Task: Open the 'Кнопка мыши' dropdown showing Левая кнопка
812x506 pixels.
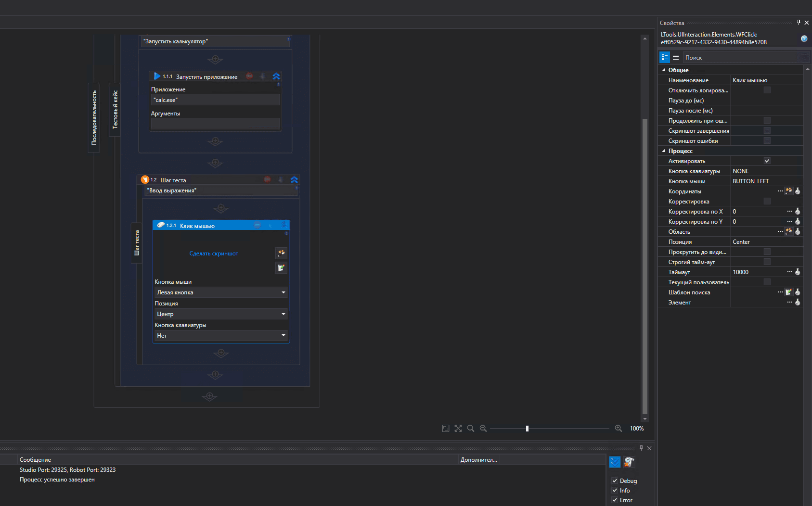Action: (220, 292)
